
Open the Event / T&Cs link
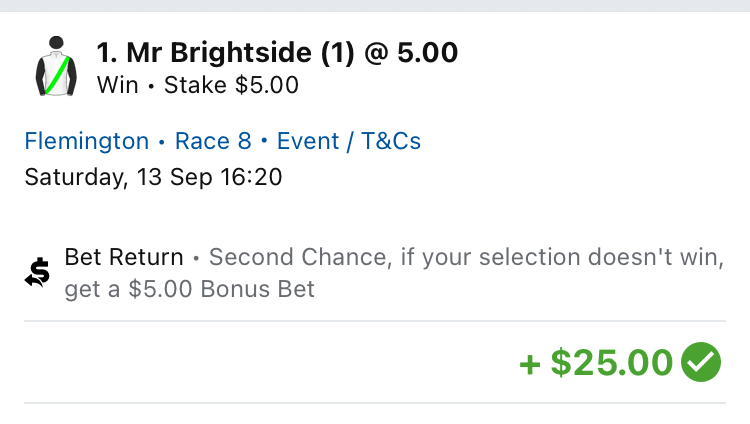[x=349, y=141]
